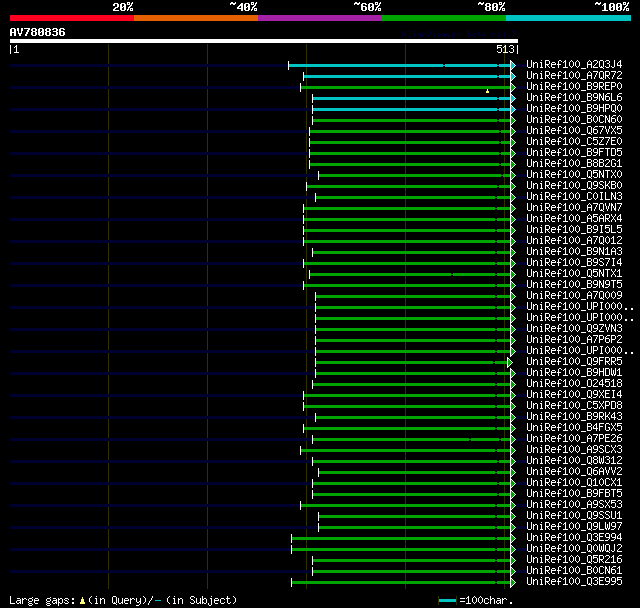Click the cyan ~100% identity legend segment

coord(568,18)
